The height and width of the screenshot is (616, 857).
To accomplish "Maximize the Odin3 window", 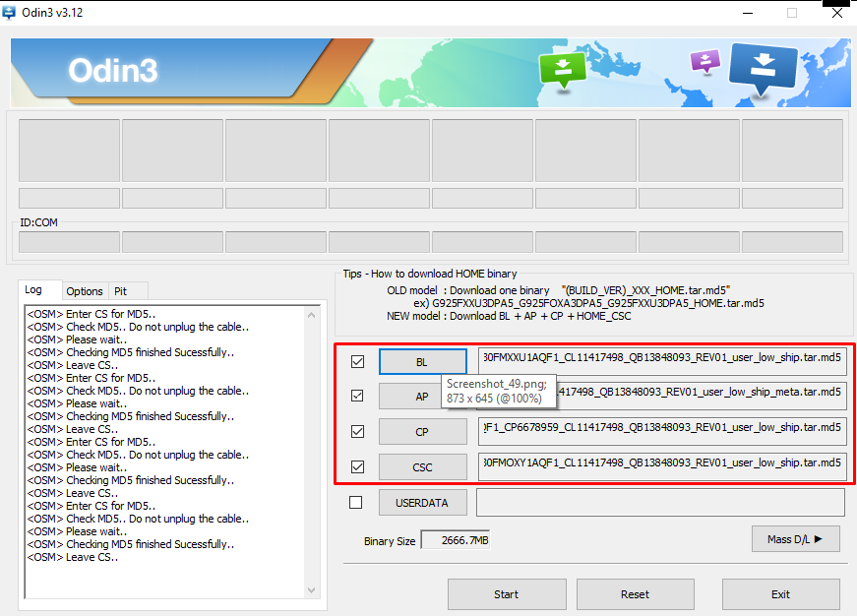I will click(x=792, y=13).
